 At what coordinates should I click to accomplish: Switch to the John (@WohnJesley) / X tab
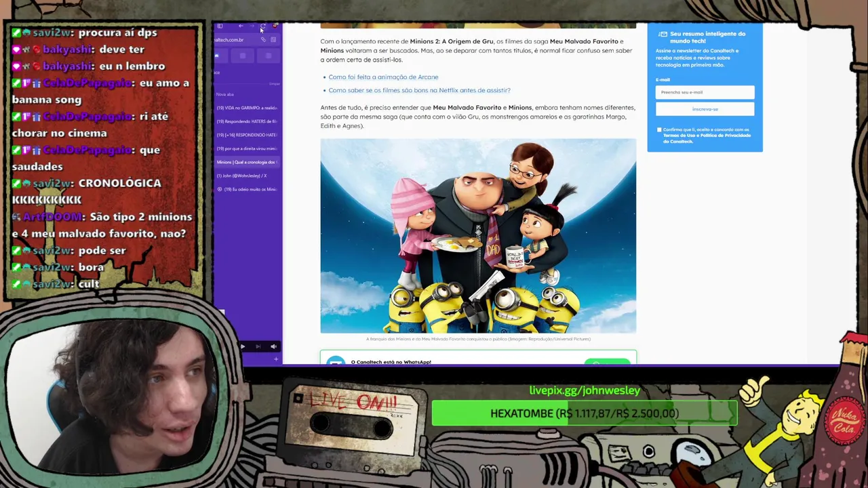247,176
